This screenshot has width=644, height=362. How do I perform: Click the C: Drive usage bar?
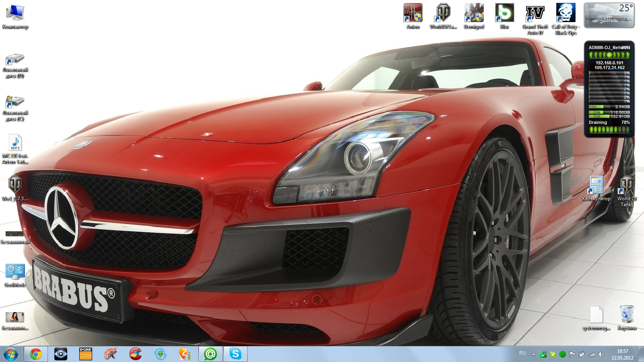(x=609, y=112)
